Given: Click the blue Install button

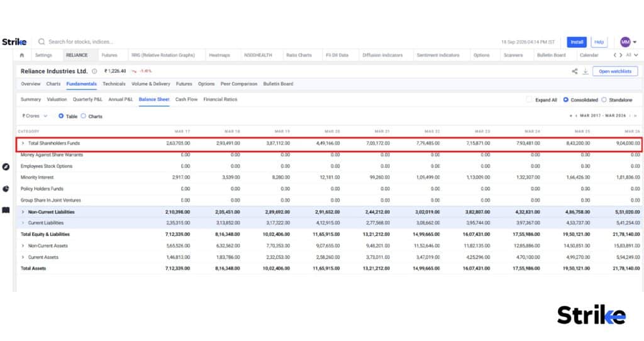Looking at the screenshot, I should click(x=577, y=42).
